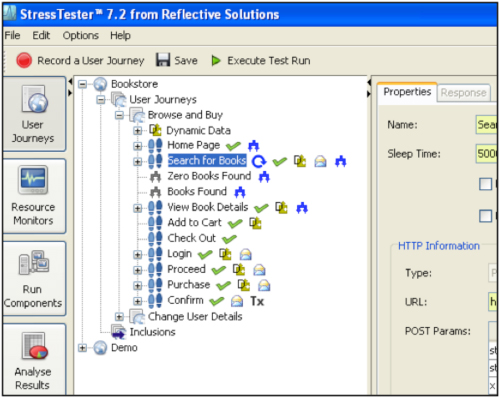500x398 pixels.
Task: Open the Options menu
Action: click(x=81, y=35)
